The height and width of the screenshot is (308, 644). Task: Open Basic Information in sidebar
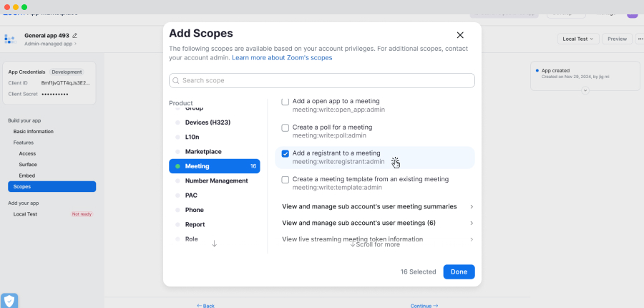coord(33,132)
